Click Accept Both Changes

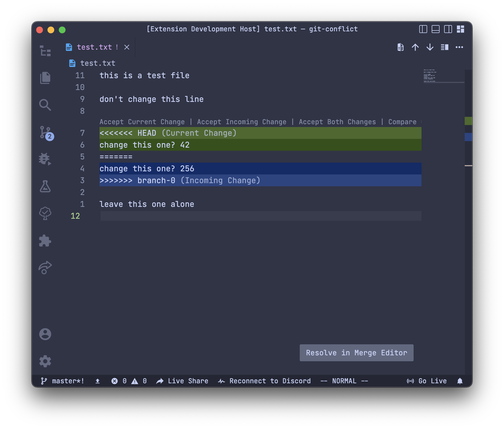(x=337, y=122)
